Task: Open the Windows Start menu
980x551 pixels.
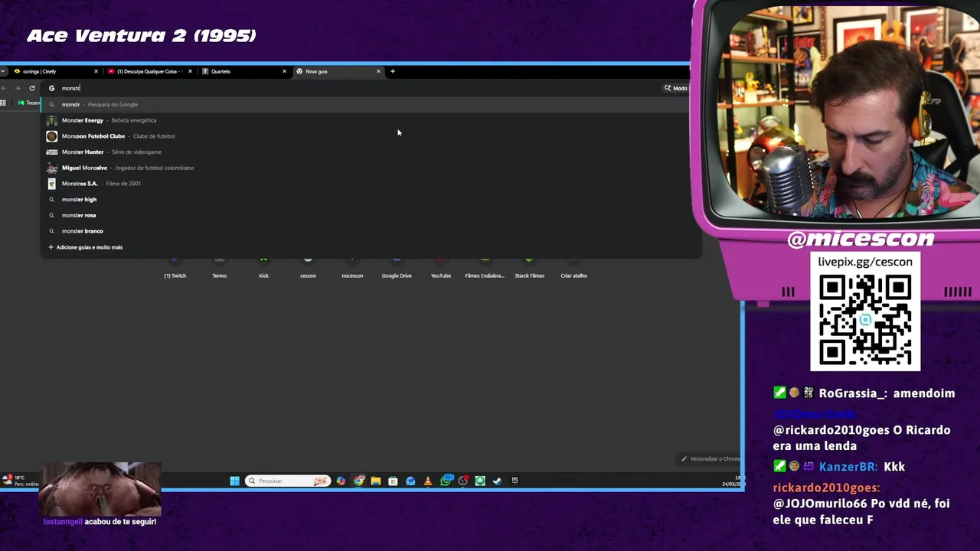Action: pos(234,481)
